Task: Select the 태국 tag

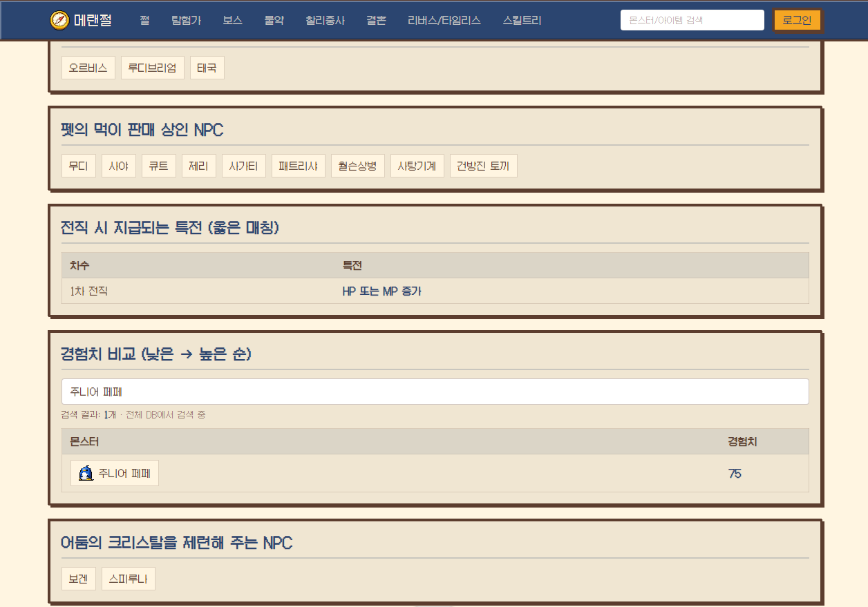Action: pyautogui.click(x=207, y=68)
